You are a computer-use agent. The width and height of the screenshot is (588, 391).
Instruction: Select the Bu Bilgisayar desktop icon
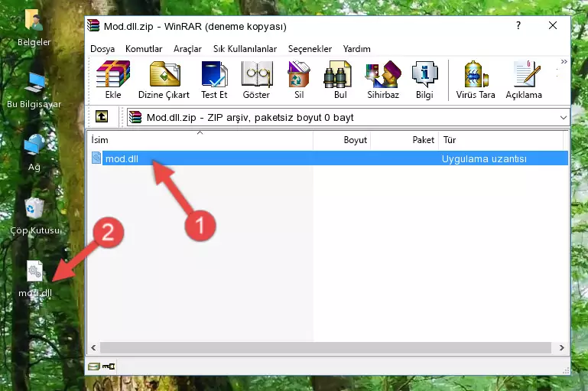(x=34, y=90)
